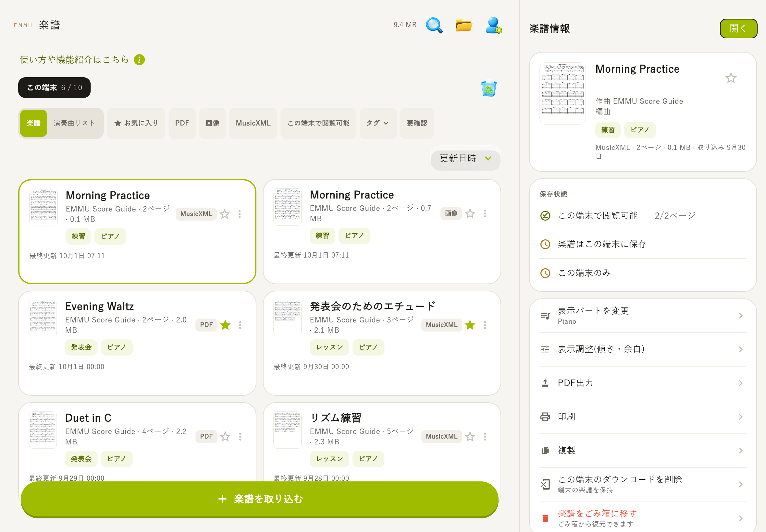Screen dimensions: 766x532
Task: Open the search magnifier icon
Action: click(x=434, y=25)
